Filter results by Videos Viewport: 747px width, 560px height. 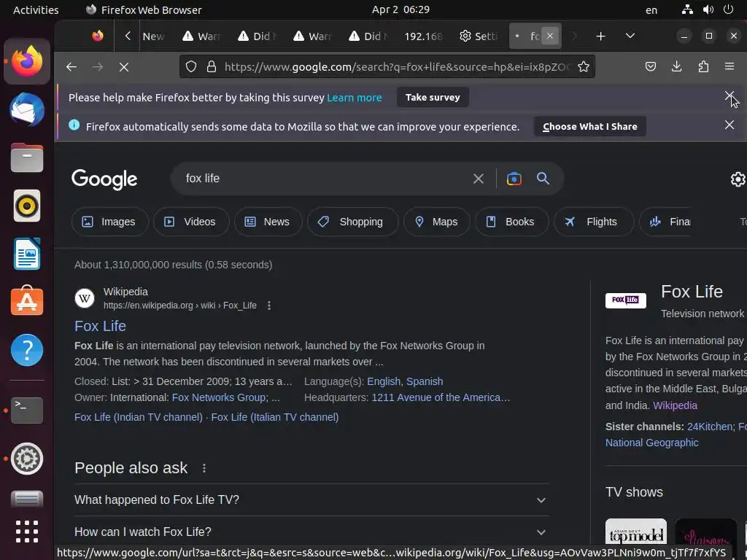pos(191,222)
